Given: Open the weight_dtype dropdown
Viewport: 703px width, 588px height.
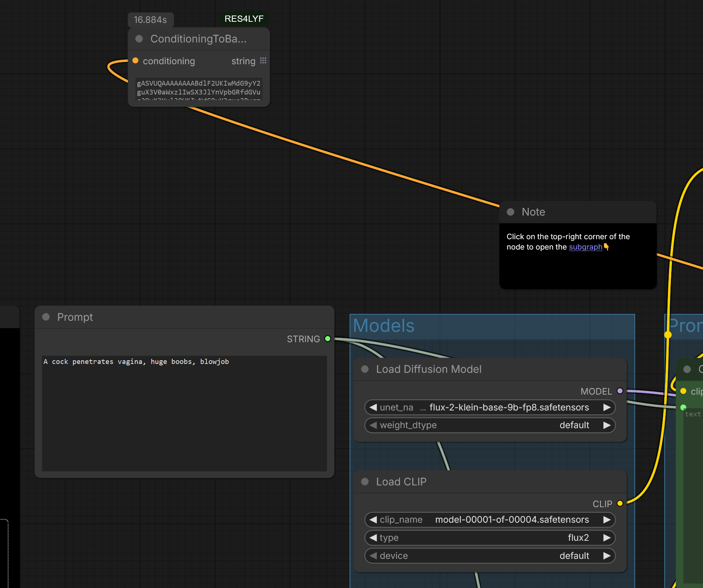Looking at the screenshot, I should tap(490, 425).
